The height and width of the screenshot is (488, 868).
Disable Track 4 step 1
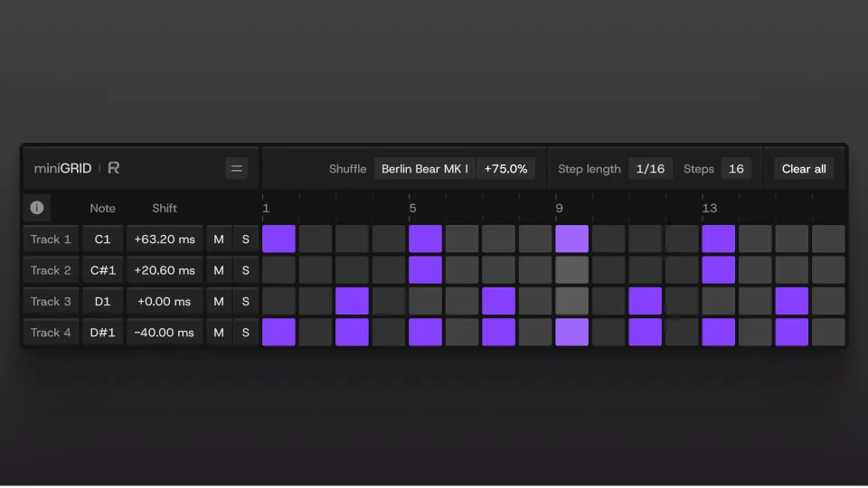(x=278, y=332)
